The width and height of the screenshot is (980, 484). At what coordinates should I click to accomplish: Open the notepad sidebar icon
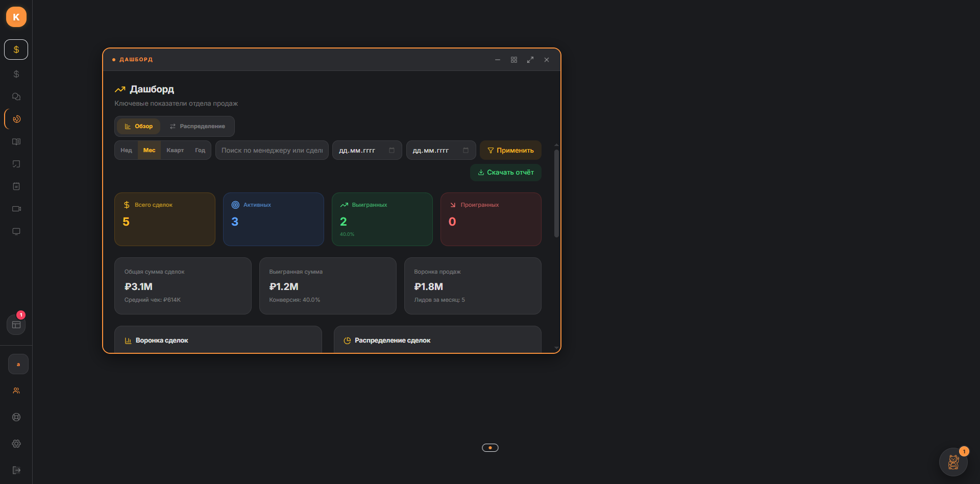[16, 186]
